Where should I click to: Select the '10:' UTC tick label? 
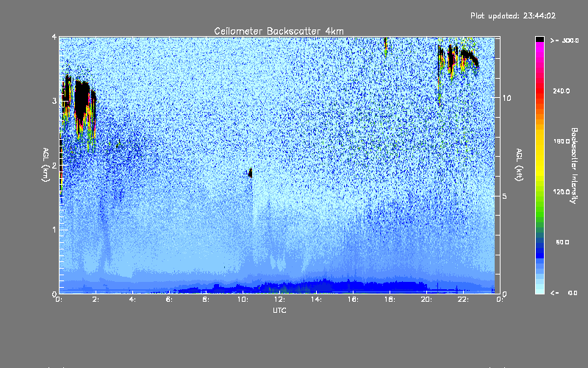[x=243, y=300]
